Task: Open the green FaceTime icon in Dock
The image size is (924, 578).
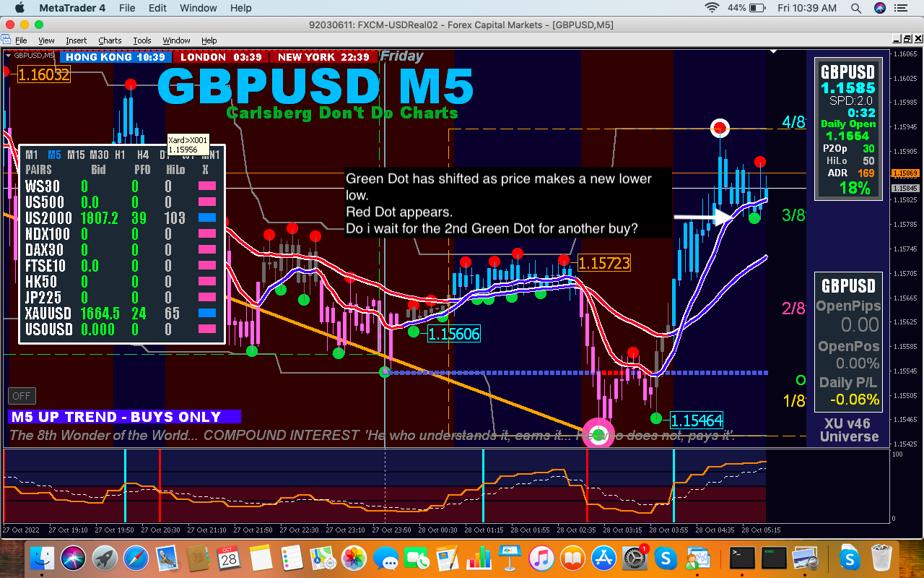Action: click(x=417, y=558)
